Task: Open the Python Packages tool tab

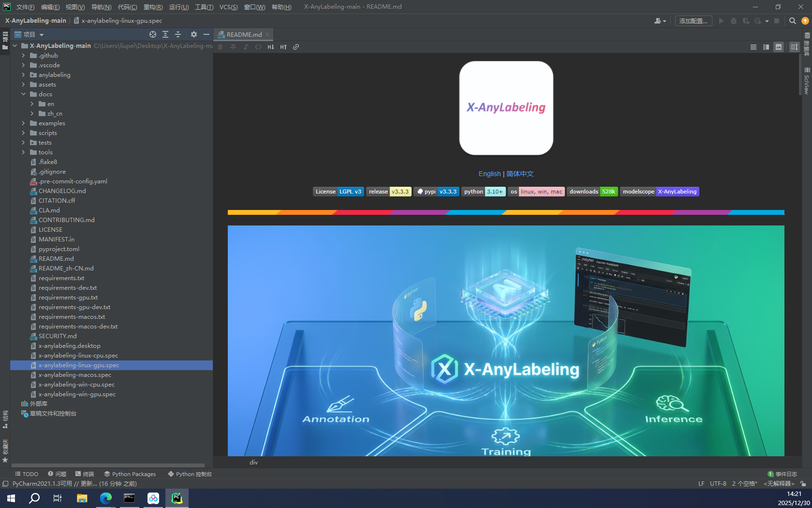Action: [130, 474]
